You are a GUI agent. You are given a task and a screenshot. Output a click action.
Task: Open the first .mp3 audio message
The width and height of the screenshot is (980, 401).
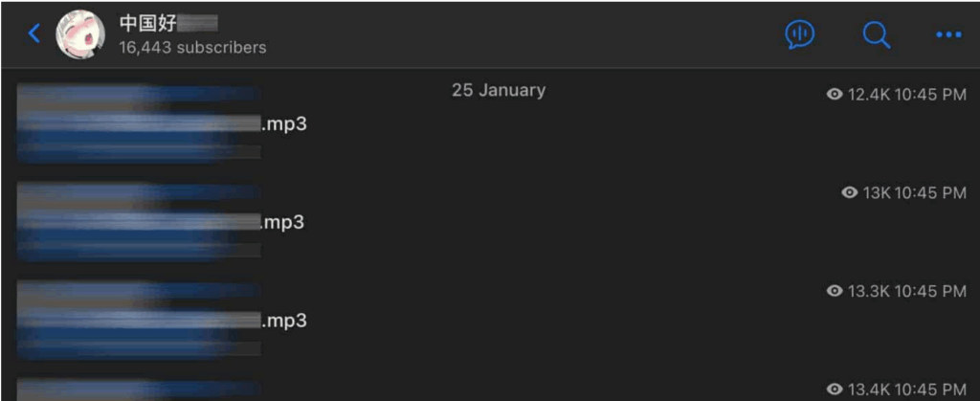point(284,124)
